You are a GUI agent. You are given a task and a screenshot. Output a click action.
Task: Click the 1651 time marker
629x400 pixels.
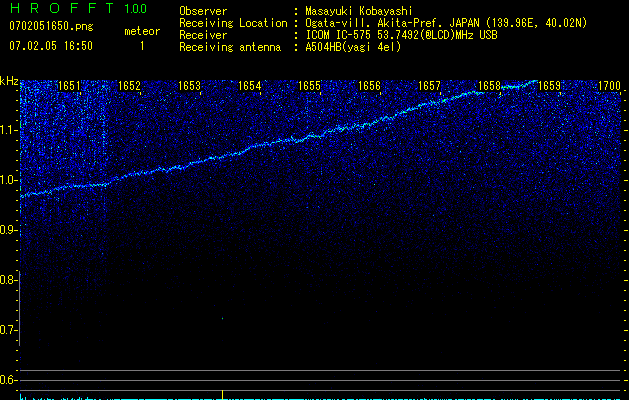pos(69,86)
